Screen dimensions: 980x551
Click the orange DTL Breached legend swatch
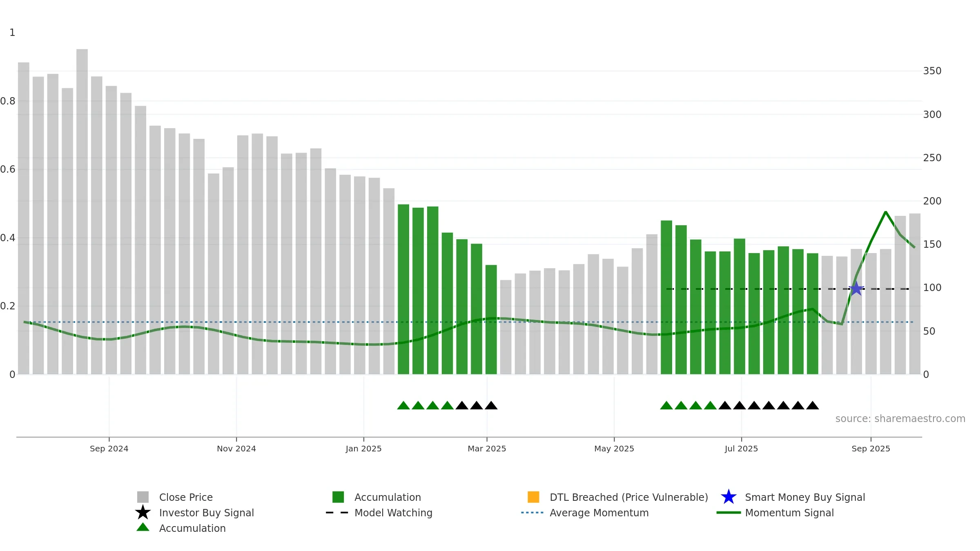coord(533,497)
